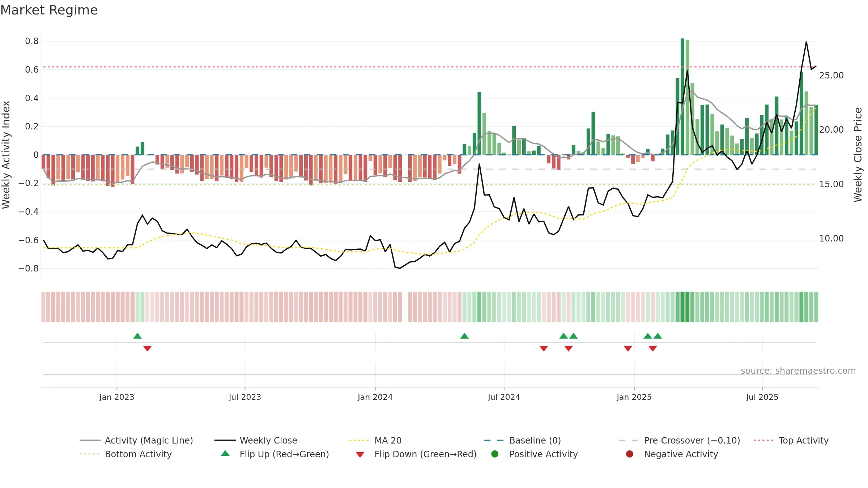Toggle the Negative Activity legend entry
The width and height of the screenshot is (868, 488).
point(672,454)
